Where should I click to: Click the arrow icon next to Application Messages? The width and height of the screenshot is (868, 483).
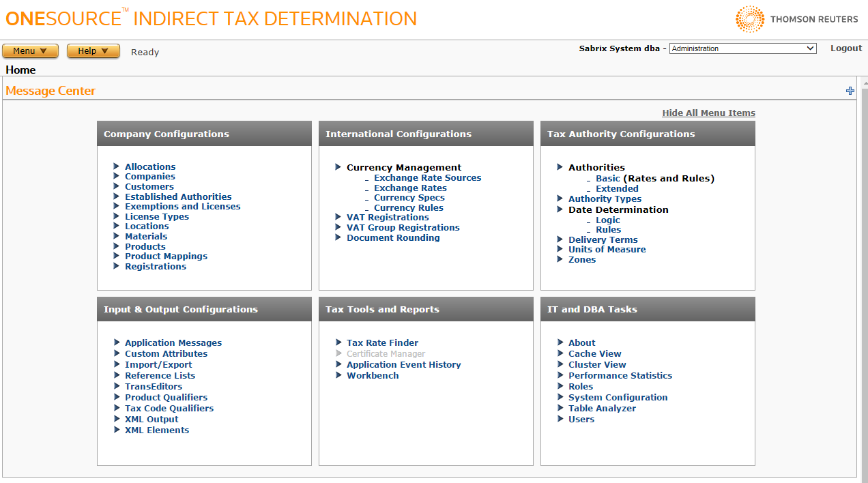pos(117,342)
